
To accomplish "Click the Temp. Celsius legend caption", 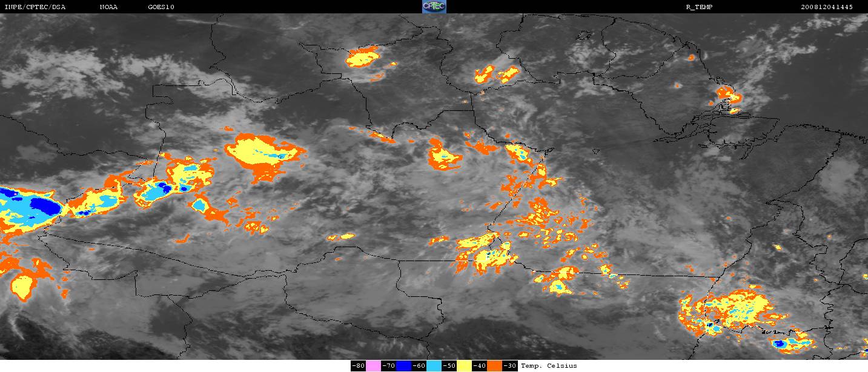I will [549, 366].
